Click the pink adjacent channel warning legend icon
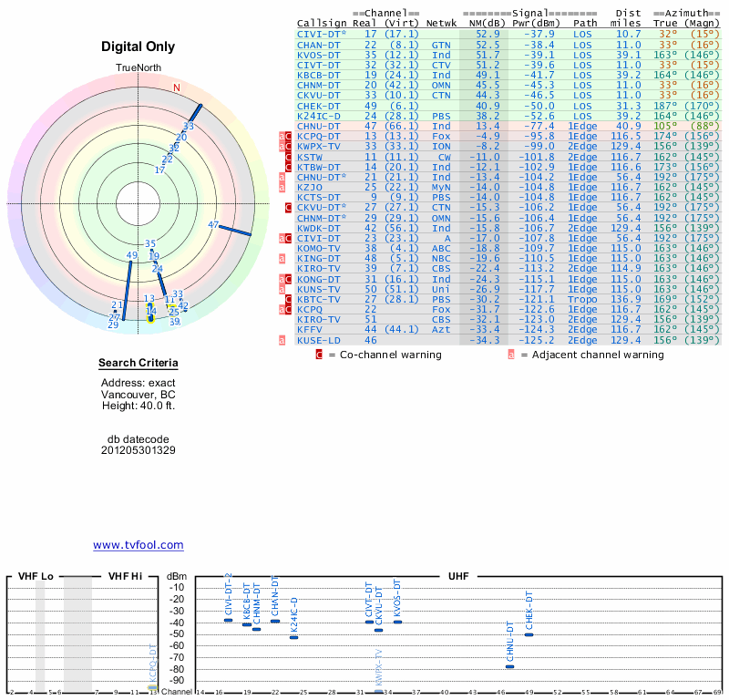729x700 pixels. click(x=511, y=355)
